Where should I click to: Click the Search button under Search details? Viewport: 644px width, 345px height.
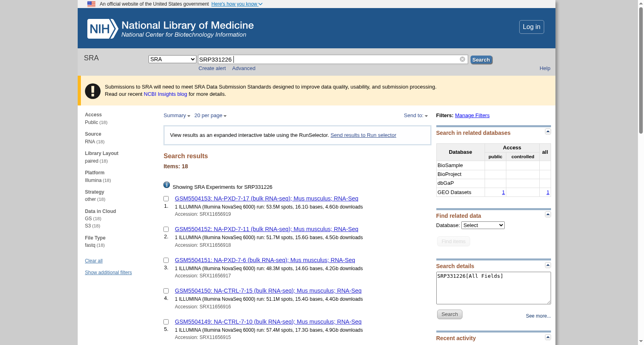pos(450,314)
